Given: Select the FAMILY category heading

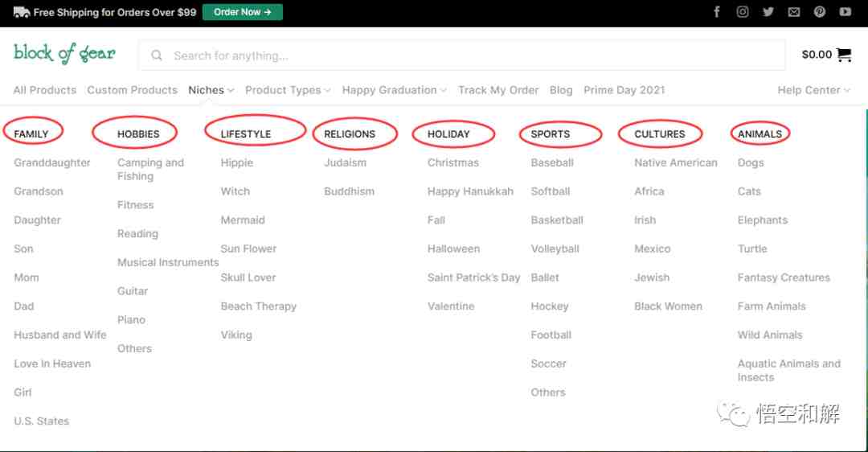Looking at the screenshot, I should pos(31,134).
